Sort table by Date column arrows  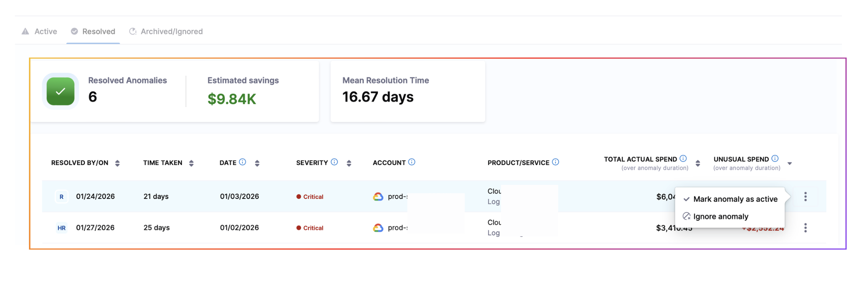click(x=257, y=163)
